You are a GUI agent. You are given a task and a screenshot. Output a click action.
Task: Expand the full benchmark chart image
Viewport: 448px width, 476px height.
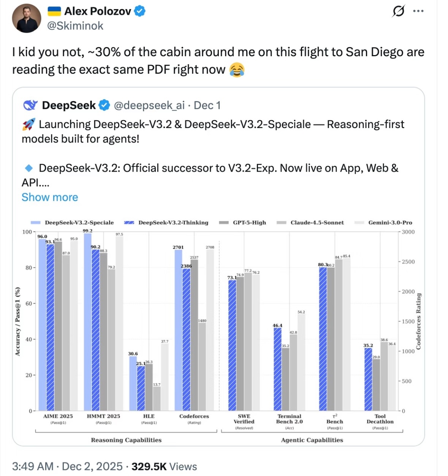click(224, 331)
